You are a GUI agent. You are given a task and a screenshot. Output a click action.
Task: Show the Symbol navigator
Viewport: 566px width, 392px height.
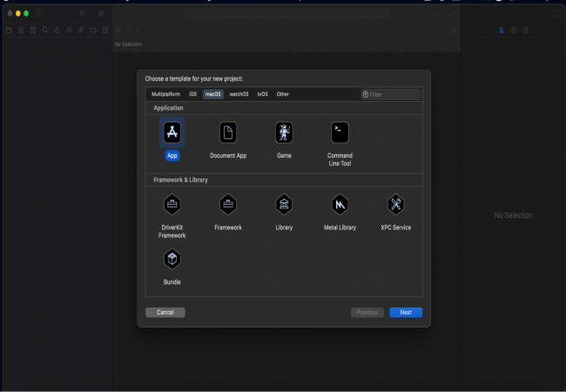point(33,30)
